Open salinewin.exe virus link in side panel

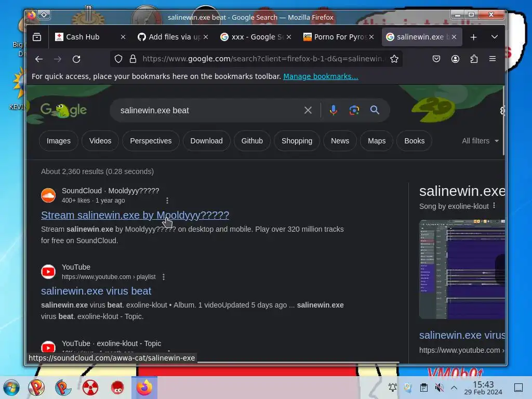coord(462,335)
